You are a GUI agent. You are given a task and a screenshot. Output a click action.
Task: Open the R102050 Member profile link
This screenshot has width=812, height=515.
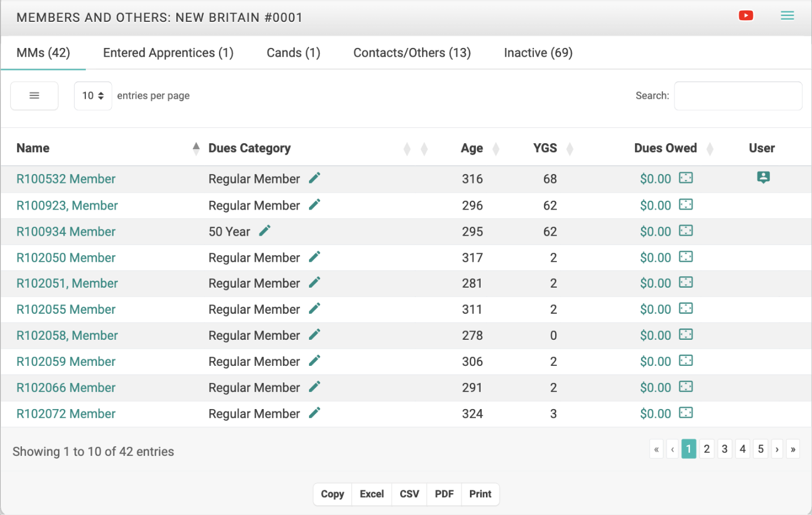66,257
